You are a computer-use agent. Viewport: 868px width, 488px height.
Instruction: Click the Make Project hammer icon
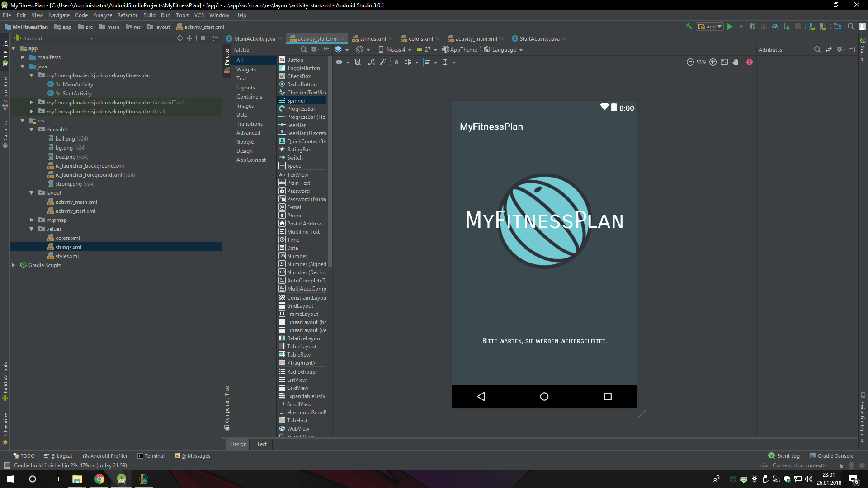pyautogui.click(x=689, y=27)
